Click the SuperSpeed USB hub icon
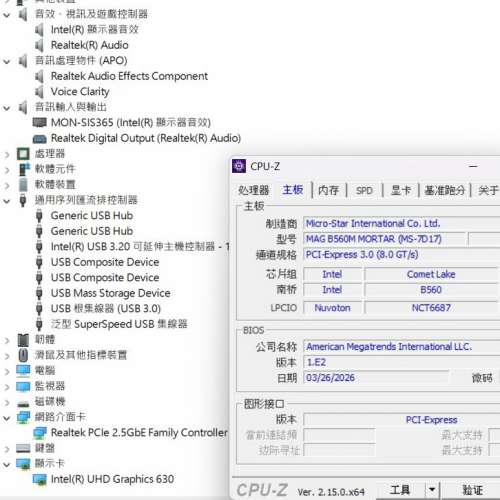The width and height of the screenshot is (500, 500). pyautogui.click(x=39, y=324)
